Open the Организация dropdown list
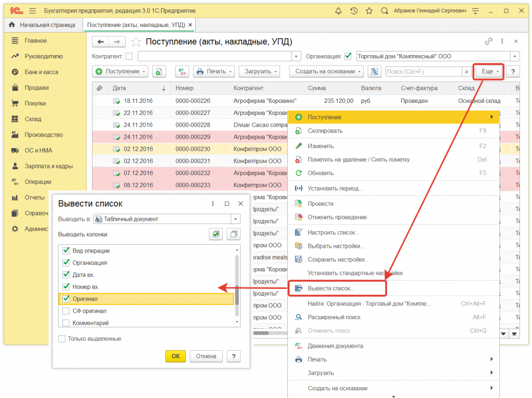Screen dimensions: 532x398 515,56
